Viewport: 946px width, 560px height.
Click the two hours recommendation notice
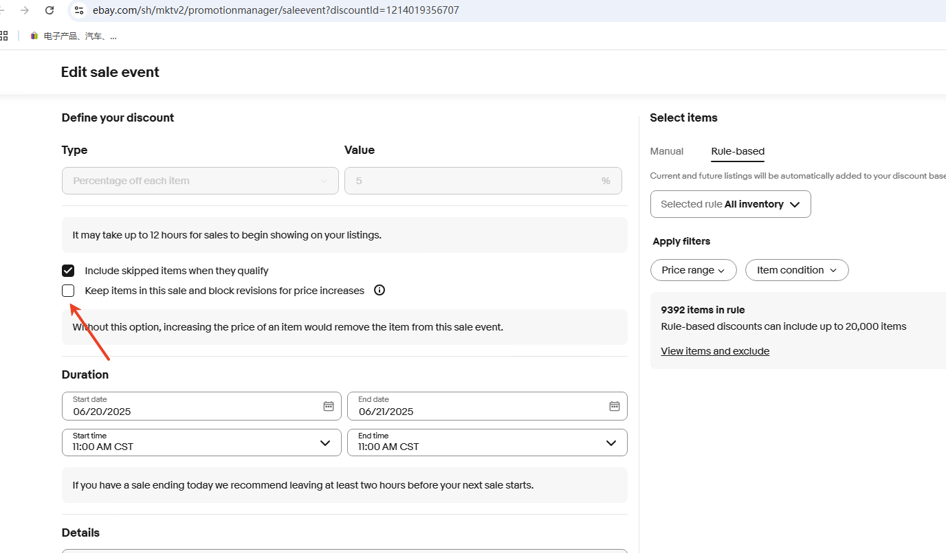pyautogui.click(x=303, y=485)
